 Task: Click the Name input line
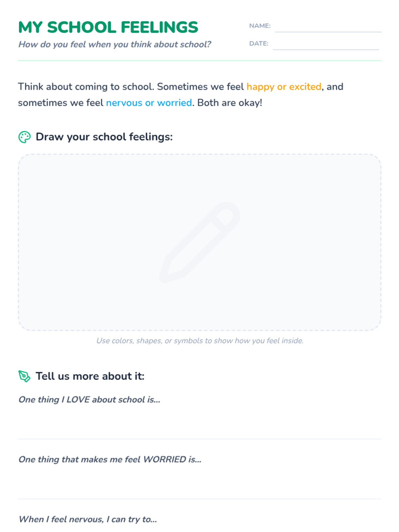328,27
